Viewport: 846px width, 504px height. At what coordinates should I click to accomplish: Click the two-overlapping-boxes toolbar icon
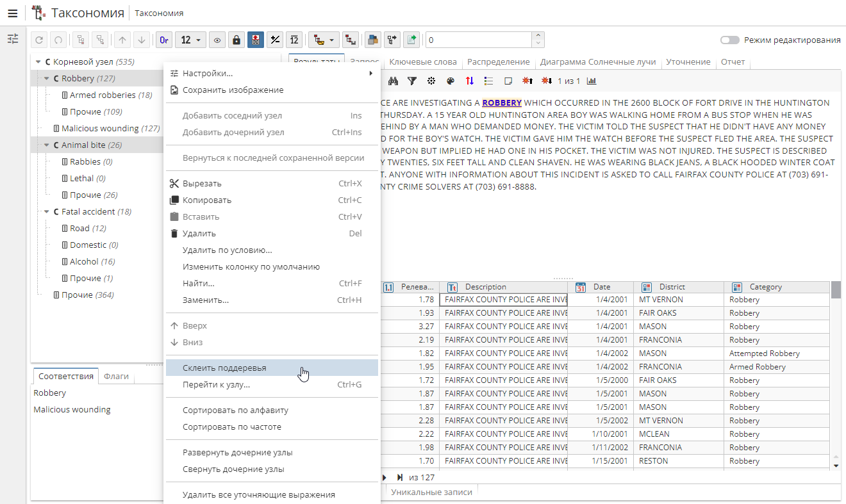[372, 40]
